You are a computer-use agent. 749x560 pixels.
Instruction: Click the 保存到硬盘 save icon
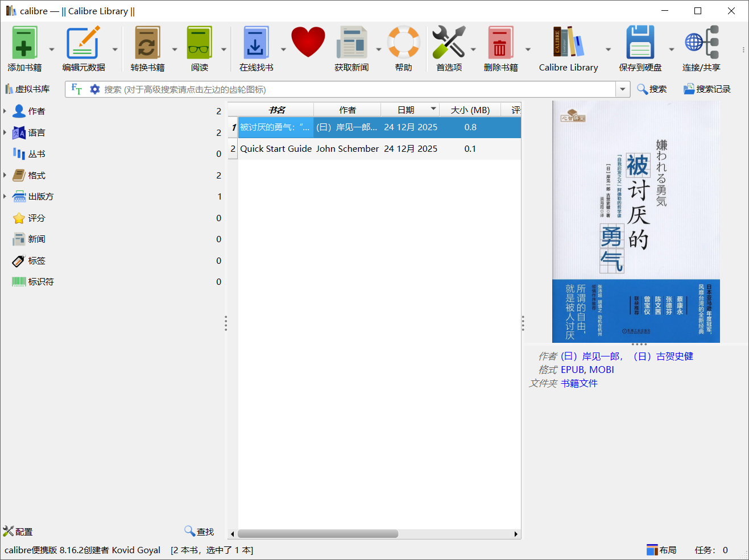(640, 43)
